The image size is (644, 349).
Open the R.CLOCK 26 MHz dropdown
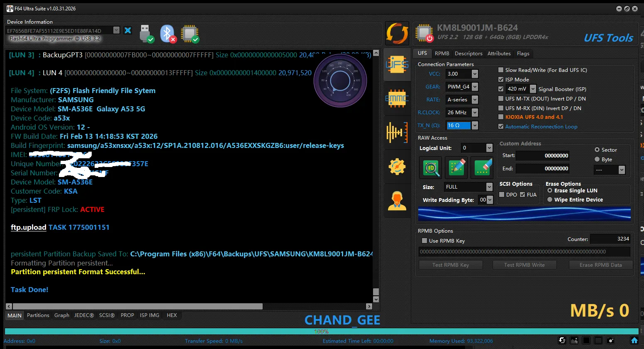point(475,113)
